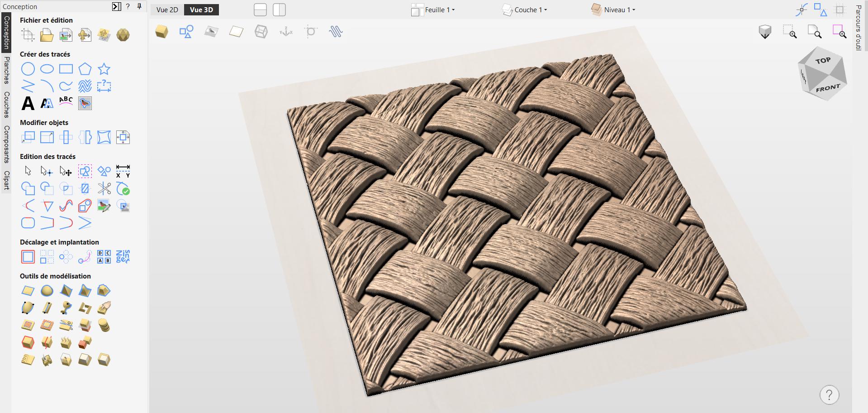Viewport: 868px width, 413px height.
Task: Collapse the Conception panel with arrow icon
Action: [116, 6]
